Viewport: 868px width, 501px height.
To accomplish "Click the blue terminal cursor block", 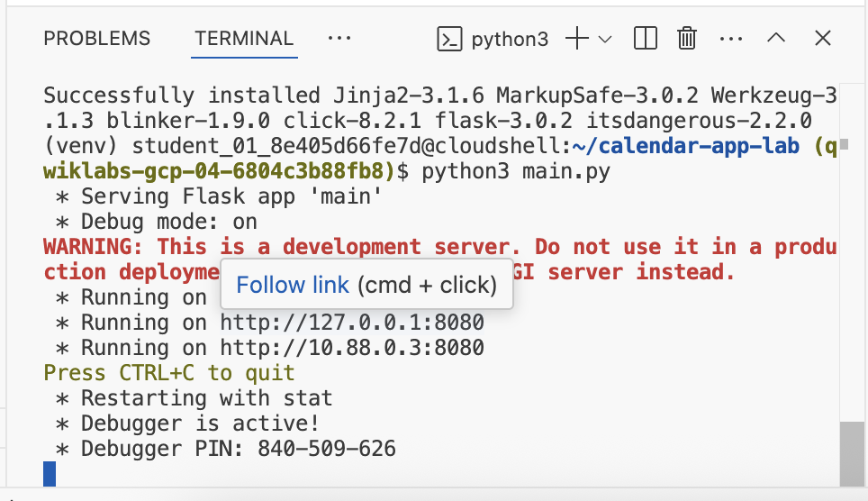I will pyautogui.click(x=50, y=473).
